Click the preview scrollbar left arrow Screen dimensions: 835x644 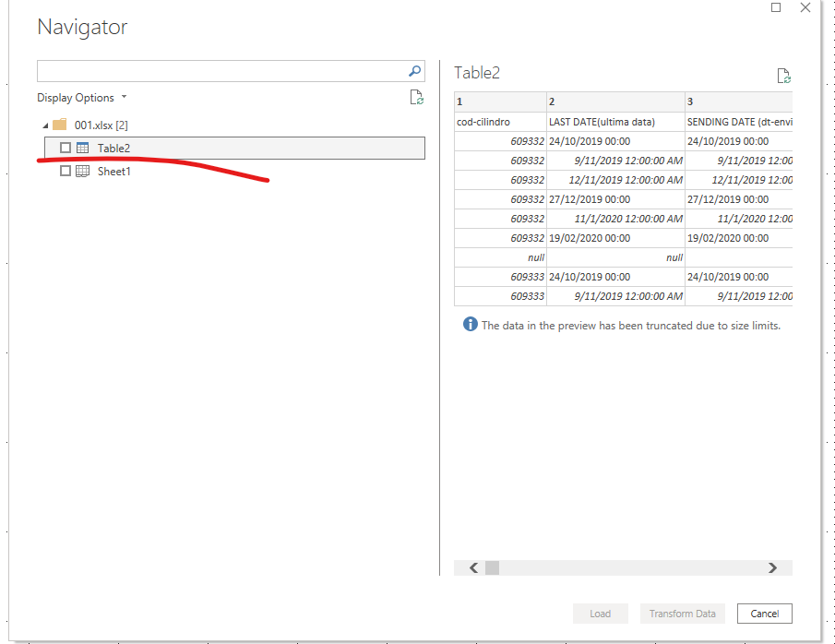pos(473,567)
